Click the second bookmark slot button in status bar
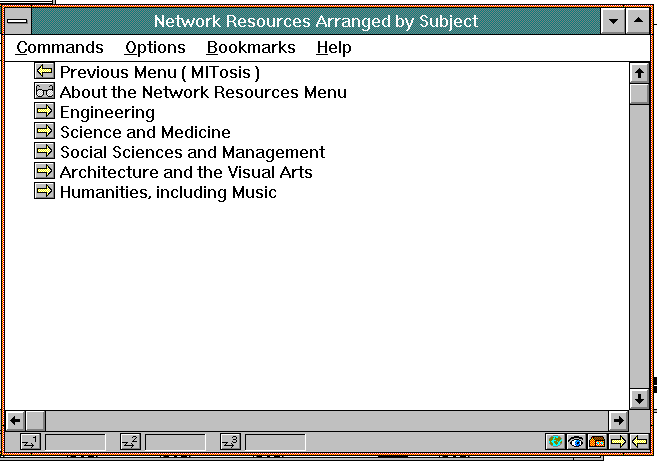The width and height of the screenshot is (657, 461). pos(130,441)
